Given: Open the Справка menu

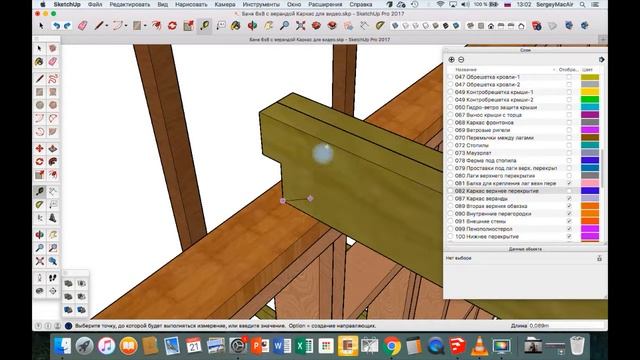Looking at the screenshot, I should [x=361, y=4].
